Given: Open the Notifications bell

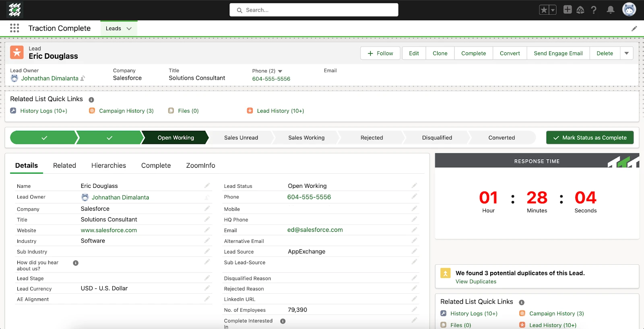Looking at the screenshot, I should (611, 10).
